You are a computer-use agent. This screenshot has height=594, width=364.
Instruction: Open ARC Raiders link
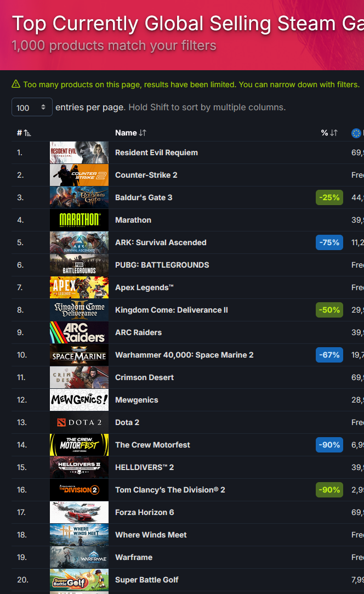tap(138, 332)
